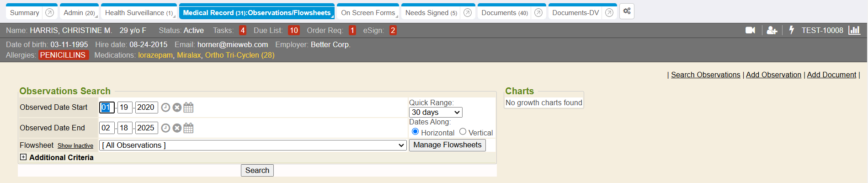
Task: Open the Flowsheet All Observations dropdown
Action: point(253,145)
